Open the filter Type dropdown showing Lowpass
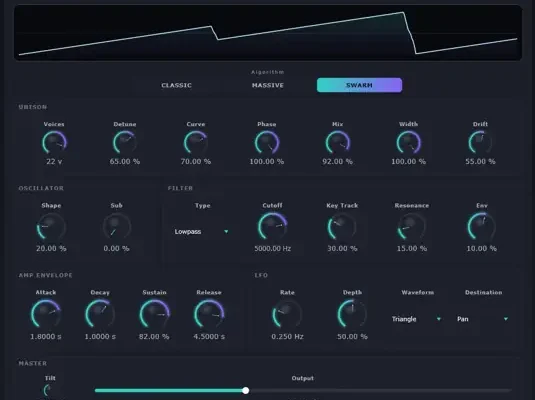This screenshot has width=535, height=400. (201, 232)
